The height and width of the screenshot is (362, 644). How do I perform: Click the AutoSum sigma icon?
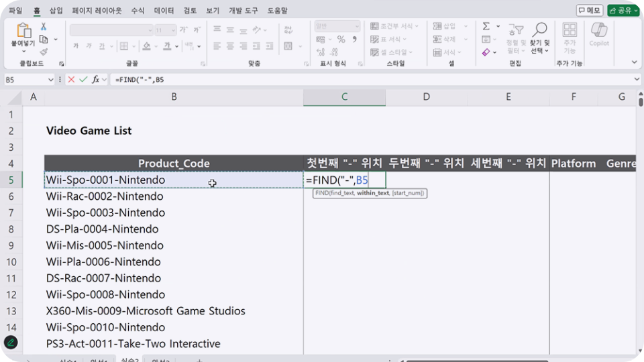pos(486,26)
